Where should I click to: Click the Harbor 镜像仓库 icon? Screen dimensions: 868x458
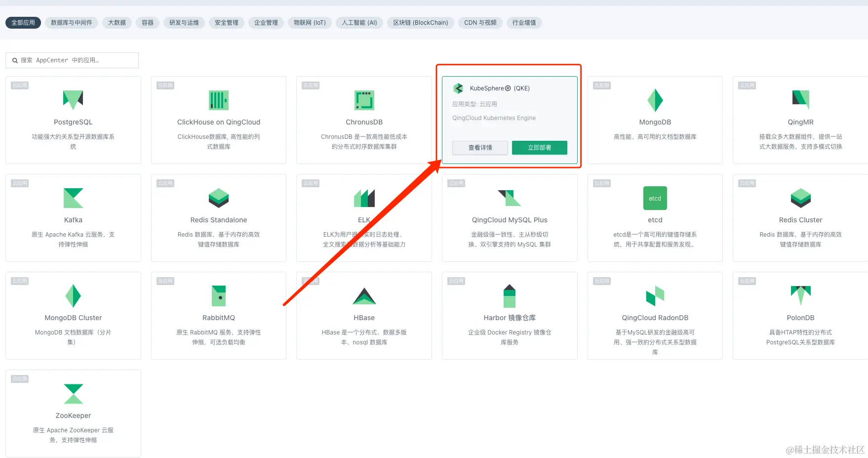coord(510,296)
